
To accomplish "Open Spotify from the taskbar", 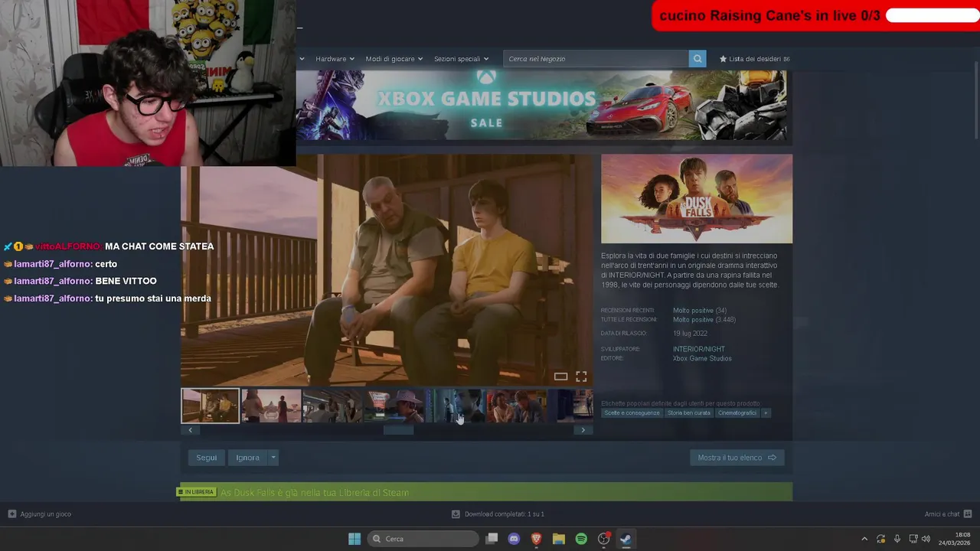I will click(x=581, y=539).
